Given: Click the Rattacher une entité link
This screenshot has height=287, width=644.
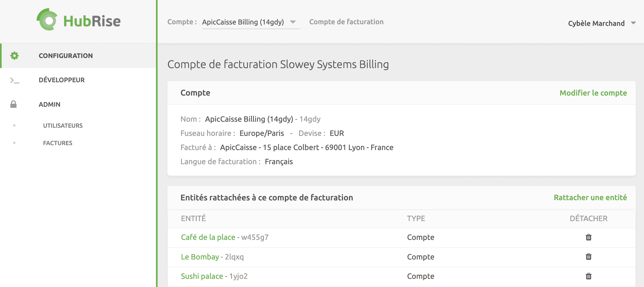Looking at the screenshot, I should click(x=590, y=197).
